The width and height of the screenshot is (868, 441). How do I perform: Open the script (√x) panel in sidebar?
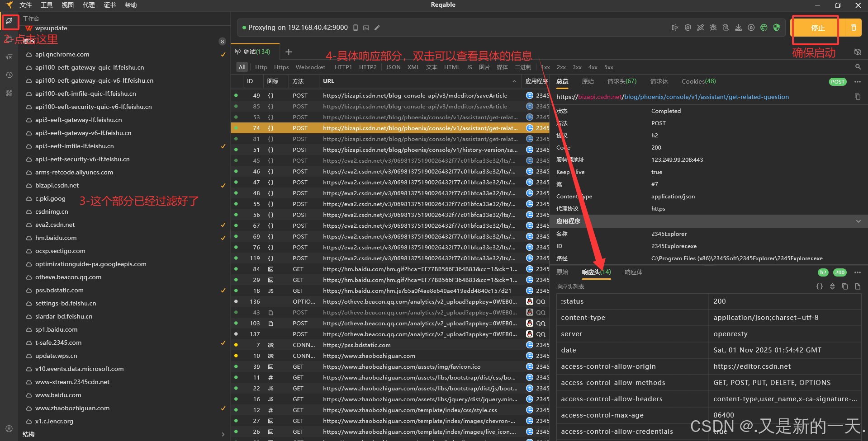pos(9,57)
